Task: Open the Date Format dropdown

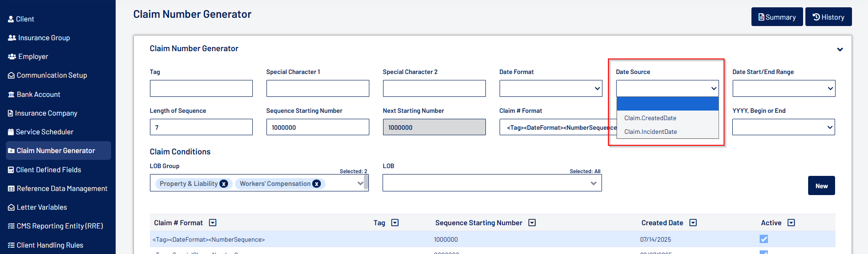Action: [x=550, y=89]
